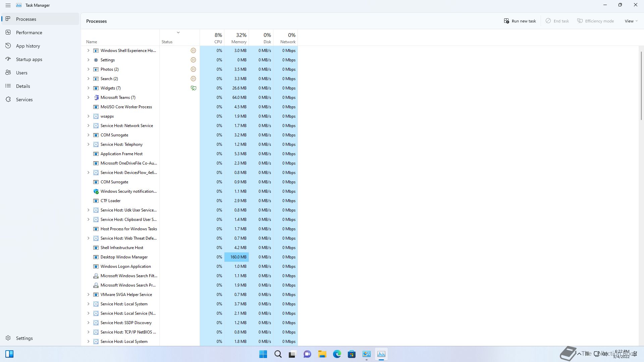Select 160.0 MB memory cell
Screen dimensions: 644x362
pos(236,257)
